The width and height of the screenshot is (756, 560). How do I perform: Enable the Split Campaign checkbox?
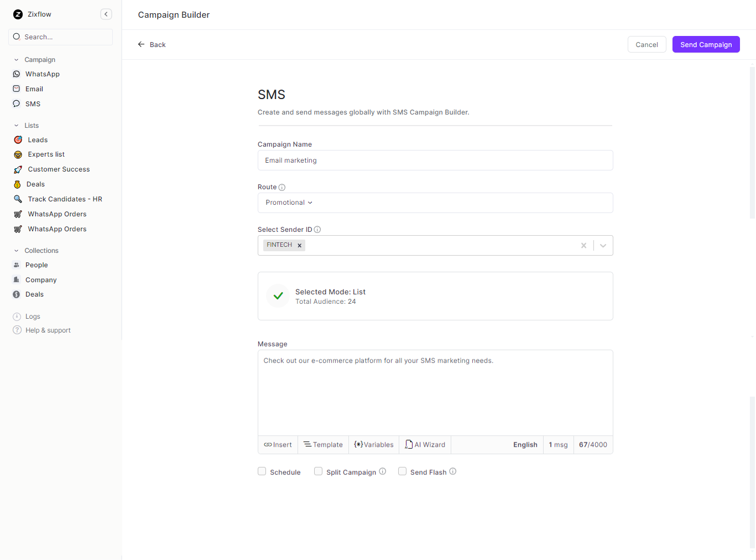pos(319,471)
